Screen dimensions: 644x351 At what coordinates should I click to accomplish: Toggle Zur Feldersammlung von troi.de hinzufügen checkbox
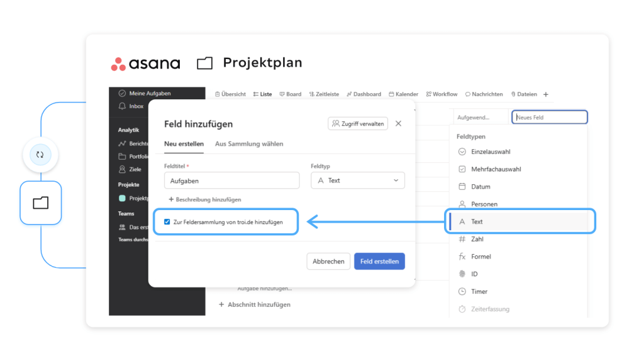167,222
